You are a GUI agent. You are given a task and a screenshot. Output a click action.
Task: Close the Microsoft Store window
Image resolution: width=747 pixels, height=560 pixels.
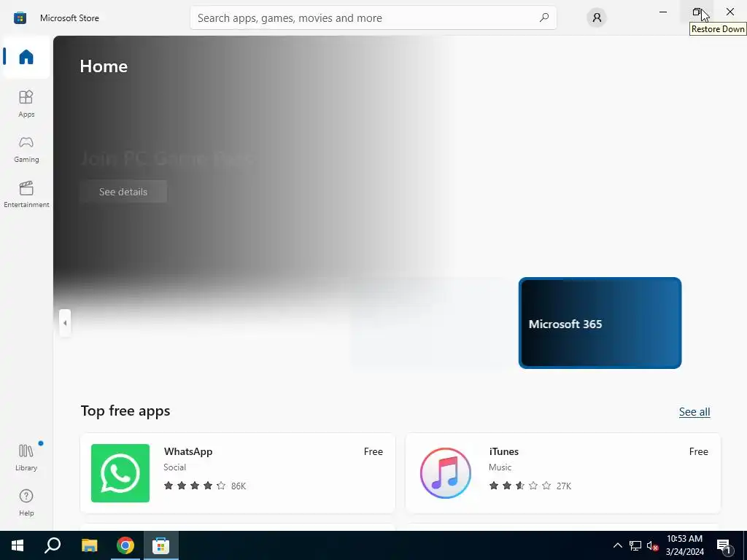point(729,12)
